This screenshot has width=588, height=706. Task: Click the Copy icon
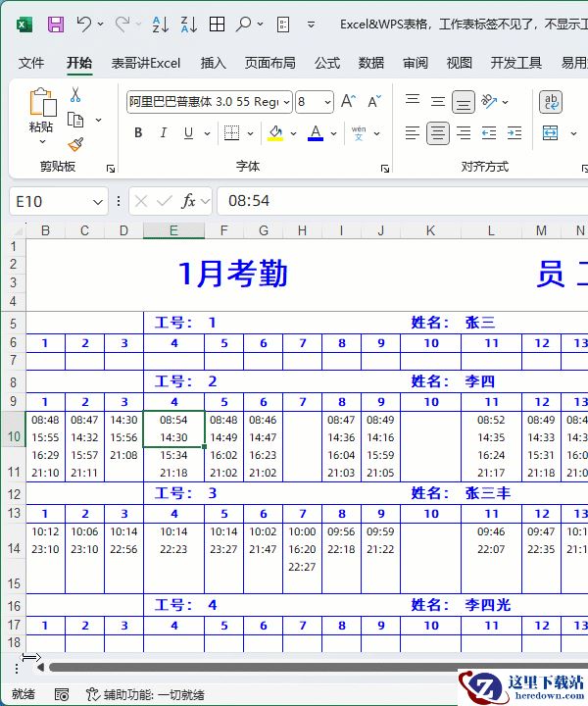(75, 120)
